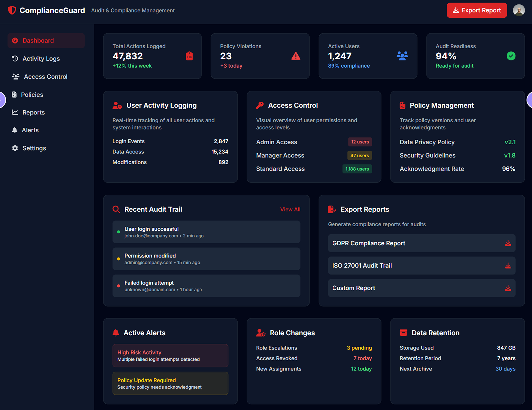532x410 pixels.
Task: Click the Recent Audit Trail magnifier icon
Action: 116,209
